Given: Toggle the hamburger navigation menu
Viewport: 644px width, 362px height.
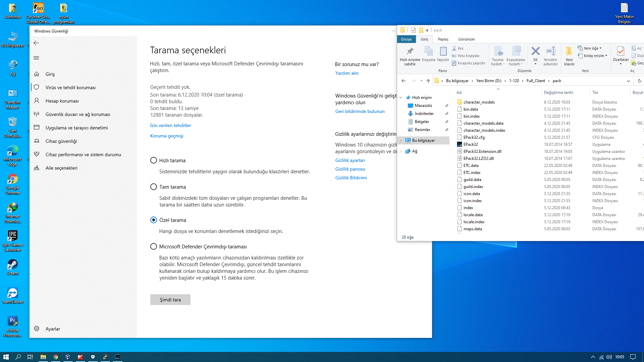Looking at the screenshot, I should (37, 58).
